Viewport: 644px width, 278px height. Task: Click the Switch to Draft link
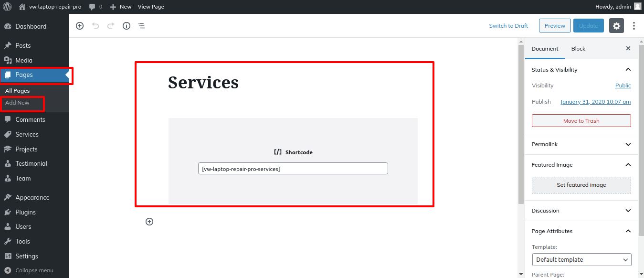[x=508, y=26]
